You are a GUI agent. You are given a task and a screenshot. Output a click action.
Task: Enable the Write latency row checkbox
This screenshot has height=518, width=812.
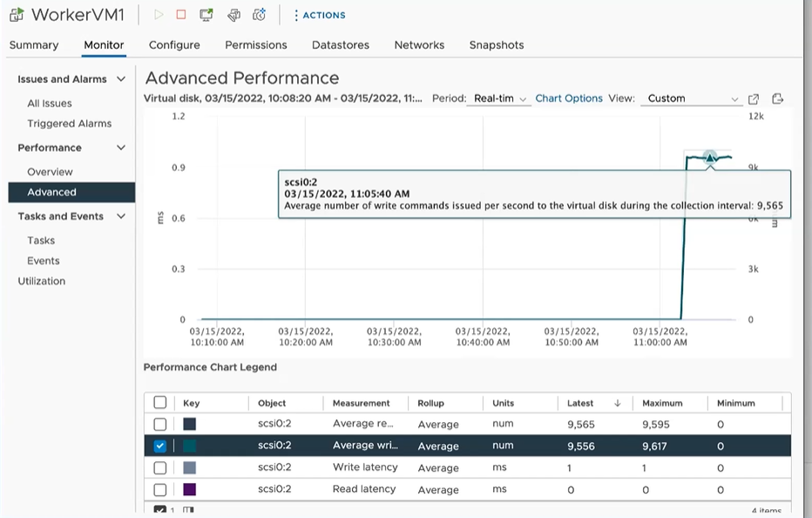coord(159,467)
